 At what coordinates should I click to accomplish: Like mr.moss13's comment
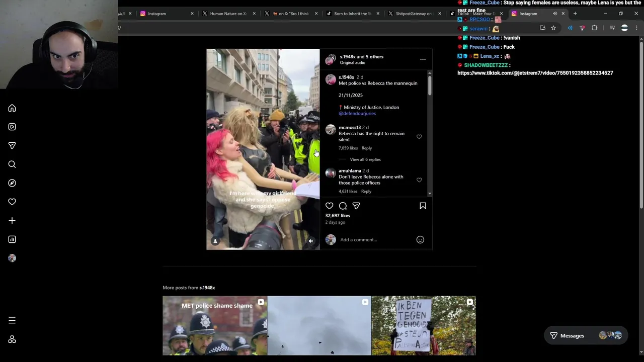(419, 137)
